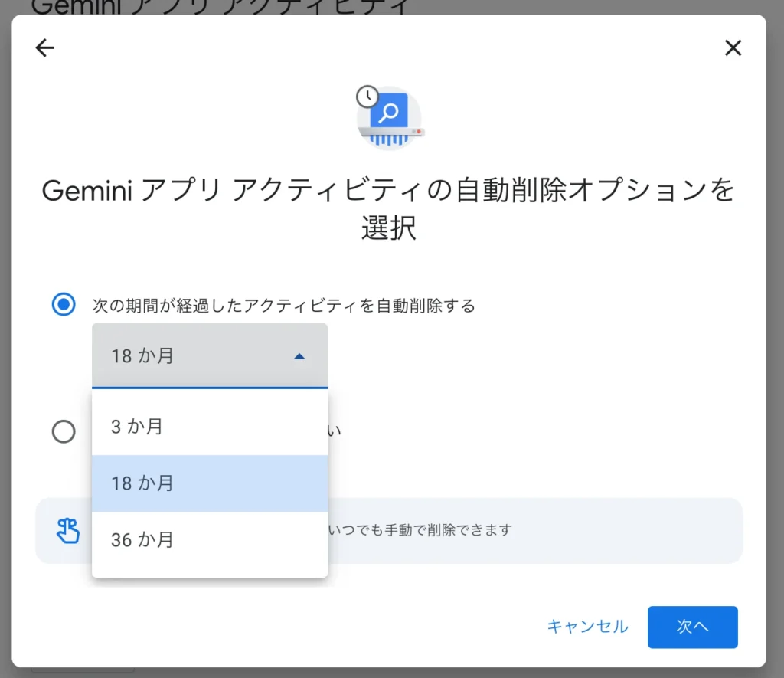Click the shredder auto-delete illustration icon

(390, 117)
